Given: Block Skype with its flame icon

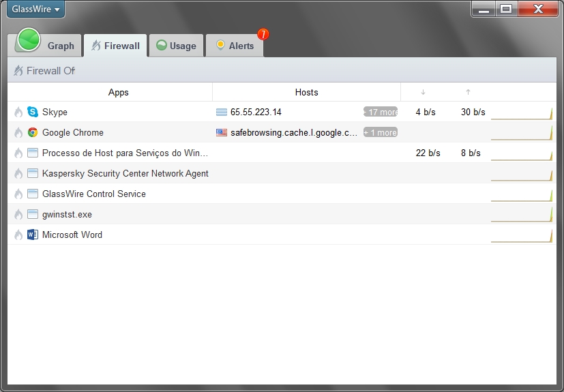Looking at the screenshot, I should click(18, 112).
